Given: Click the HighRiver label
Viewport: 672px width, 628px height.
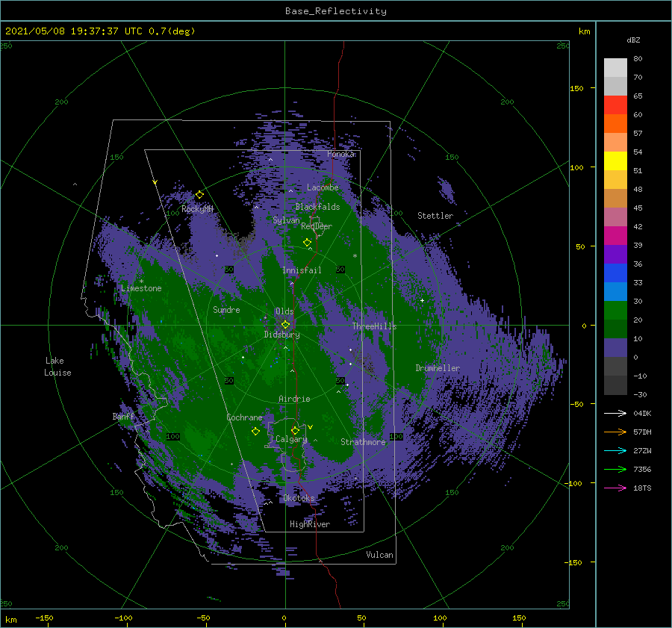Looking at the screenshot, I should pos(309,524).
